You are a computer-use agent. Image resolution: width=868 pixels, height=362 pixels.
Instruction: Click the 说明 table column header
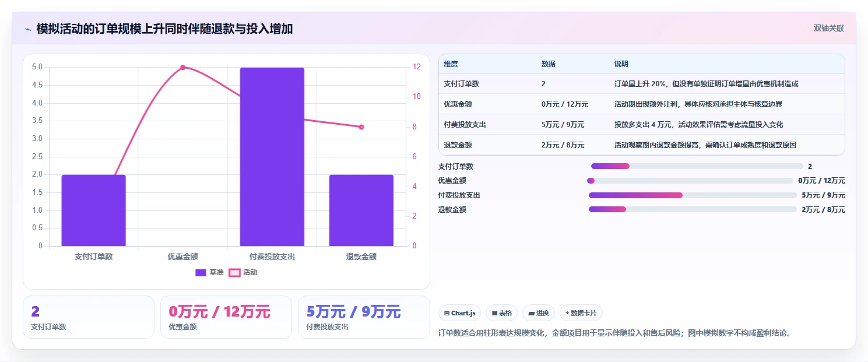coord(621,64)
